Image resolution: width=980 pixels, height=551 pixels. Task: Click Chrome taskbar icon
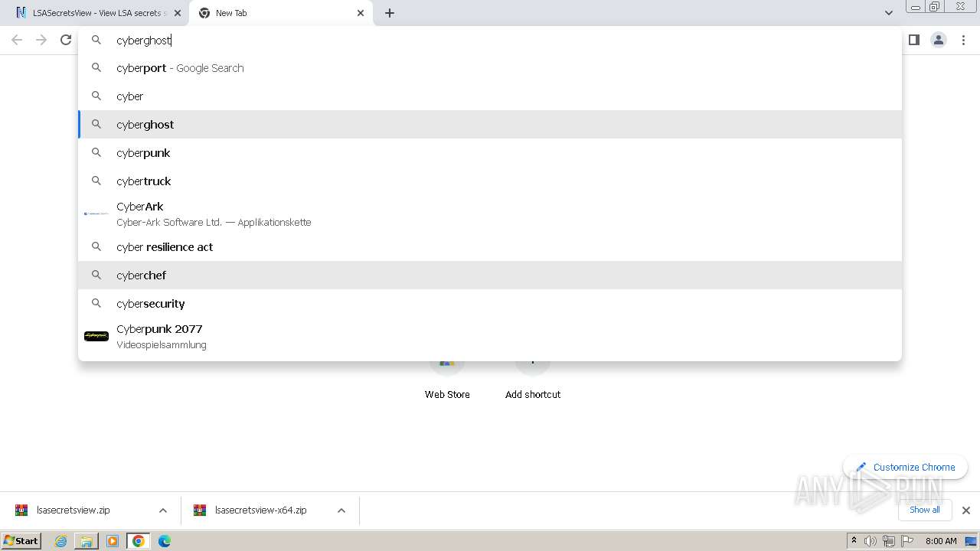pos(139,541)
